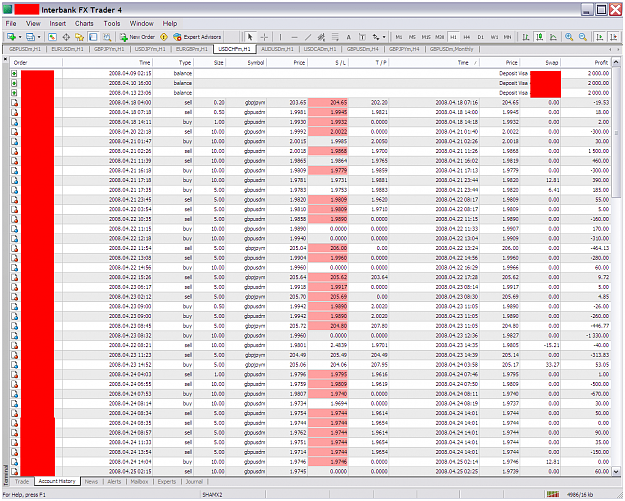Select the D1 timeframe
This screenshot has width=625, height=501.
tap(480, 37)
